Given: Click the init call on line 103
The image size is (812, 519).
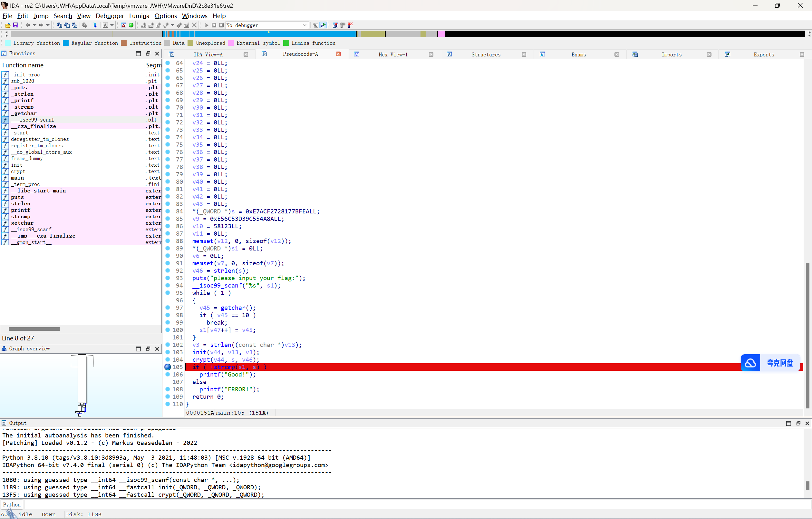Looking at the screenshot, I should (x=199, y=352).
